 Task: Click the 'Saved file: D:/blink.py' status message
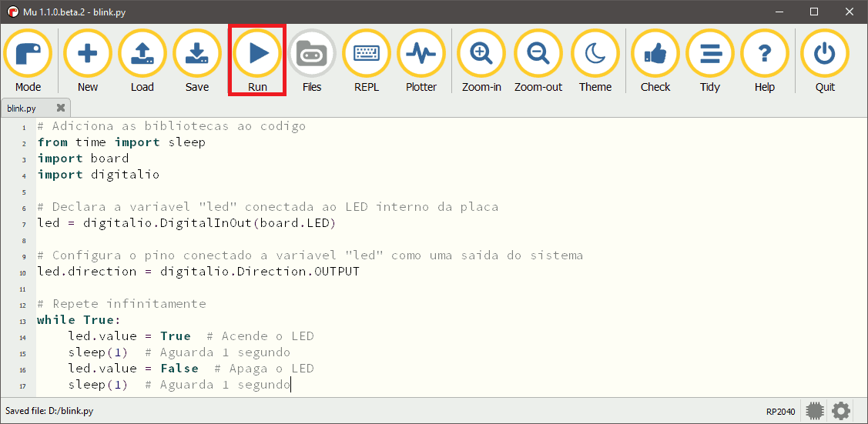pyautogui.click(x=49, y=411)
